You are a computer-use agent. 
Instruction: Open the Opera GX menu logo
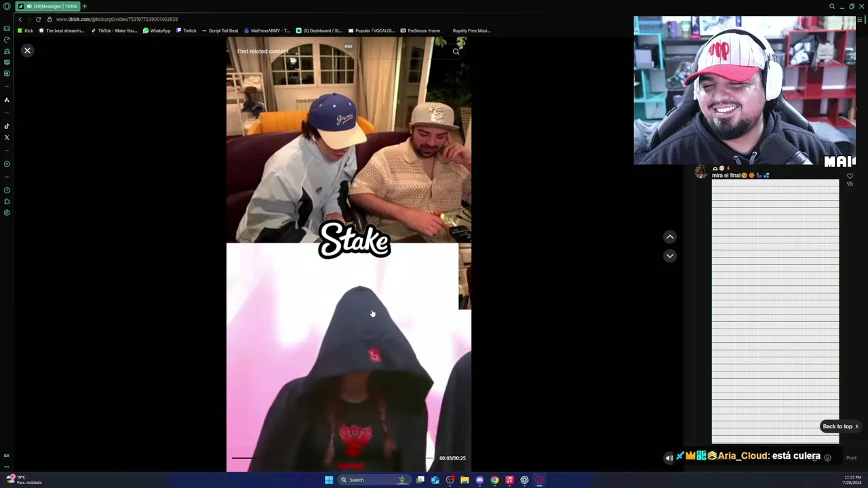7,6
